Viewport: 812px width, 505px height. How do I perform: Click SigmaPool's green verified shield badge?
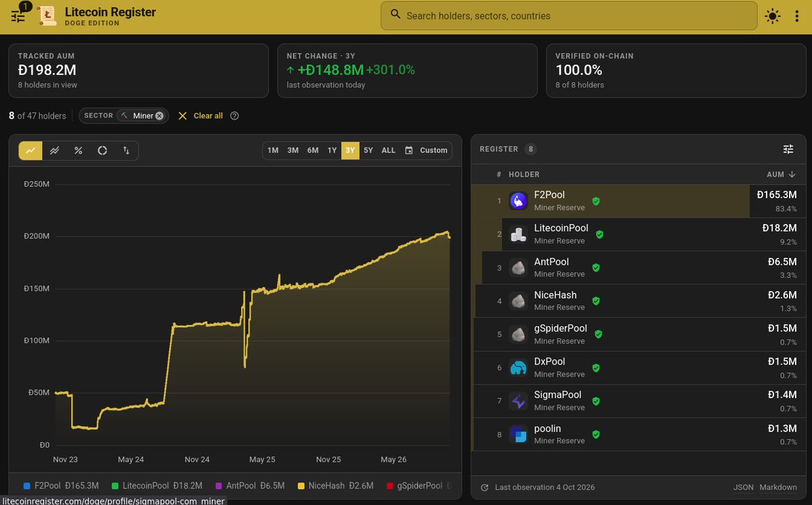click(x=596, y=401)
